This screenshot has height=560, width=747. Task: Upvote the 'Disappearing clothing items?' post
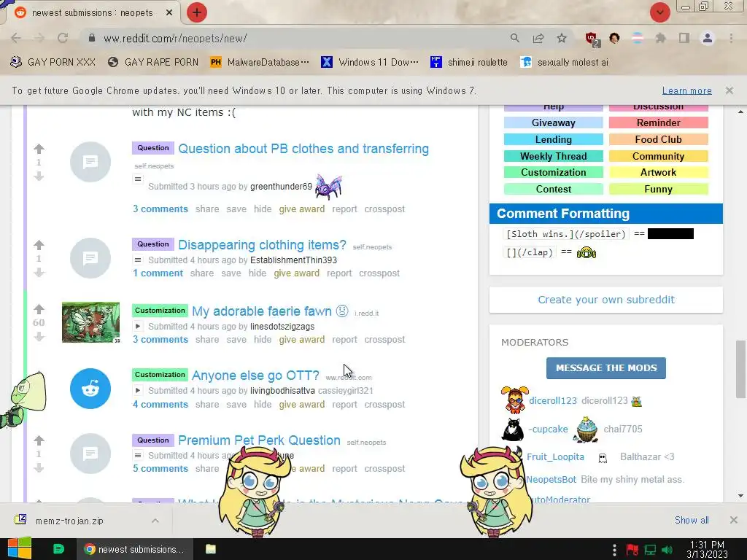tap(39, 245)
